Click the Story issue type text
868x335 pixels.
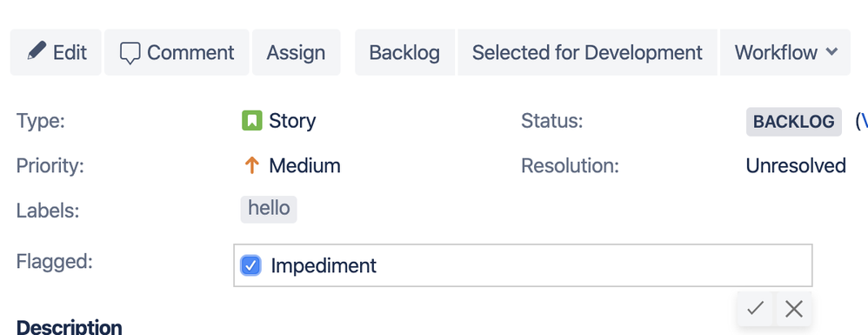(x=292, y=121)
